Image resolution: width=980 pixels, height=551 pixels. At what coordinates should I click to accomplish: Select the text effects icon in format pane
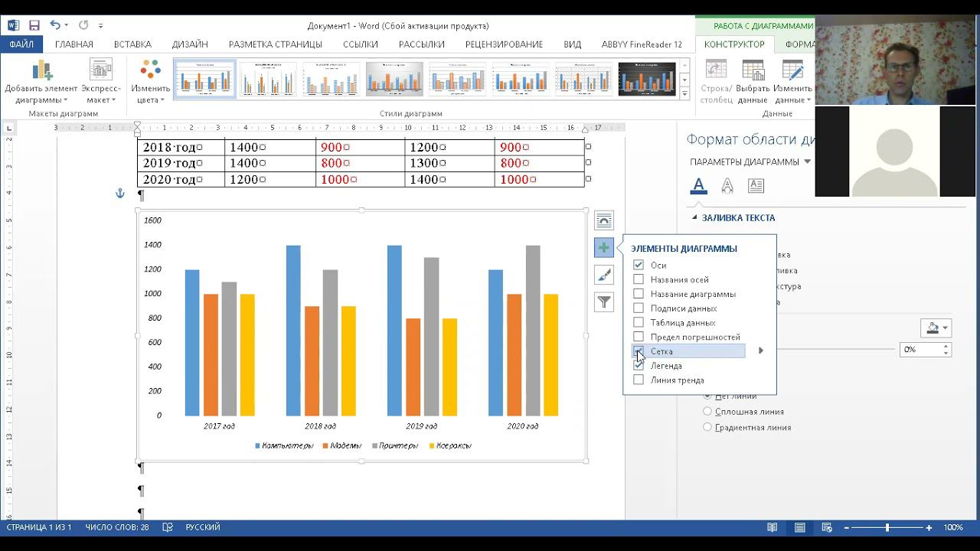tap(727, 185)
